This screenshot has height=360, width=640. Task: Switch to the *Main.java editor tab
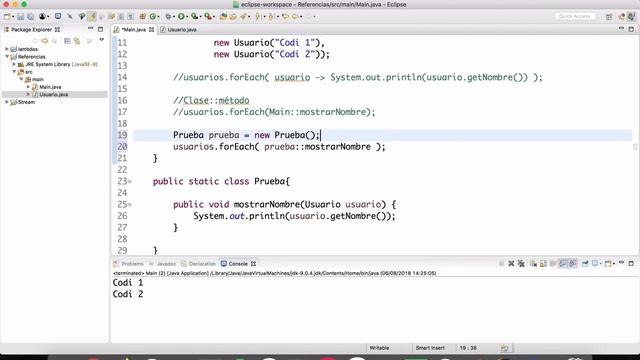(x=133, y=29)
